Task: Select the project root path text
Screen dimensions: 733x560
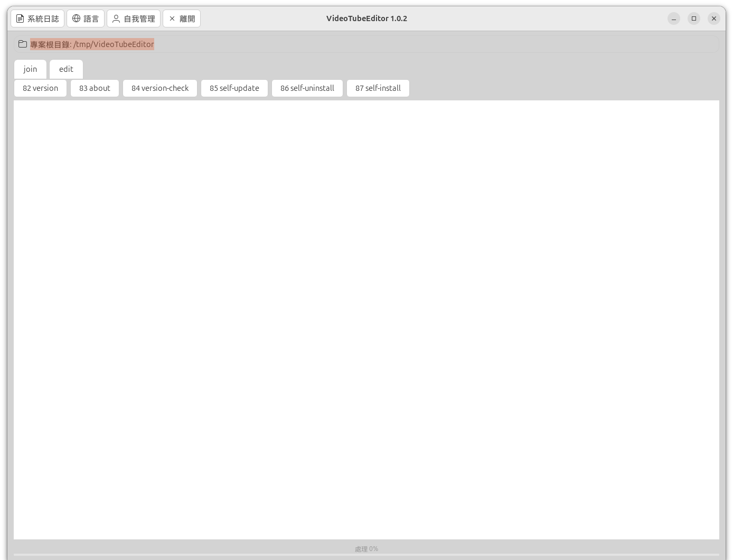Action: (92, 44)
